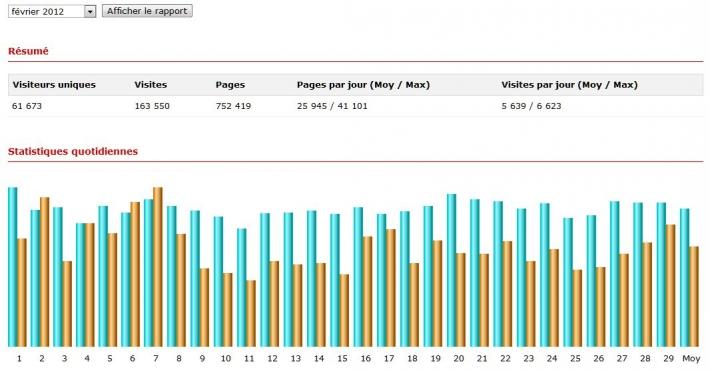Click the orange bar for day 7
The width and height of the screenshot is (710, 372).
coord(158,267)
